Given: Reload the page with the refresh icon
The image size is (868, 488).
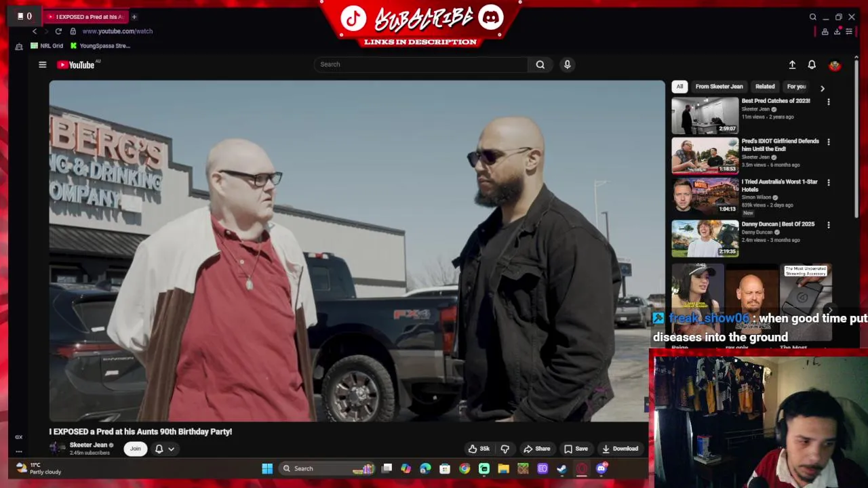Looking at the screenshot, I should [x=58, y=31].
